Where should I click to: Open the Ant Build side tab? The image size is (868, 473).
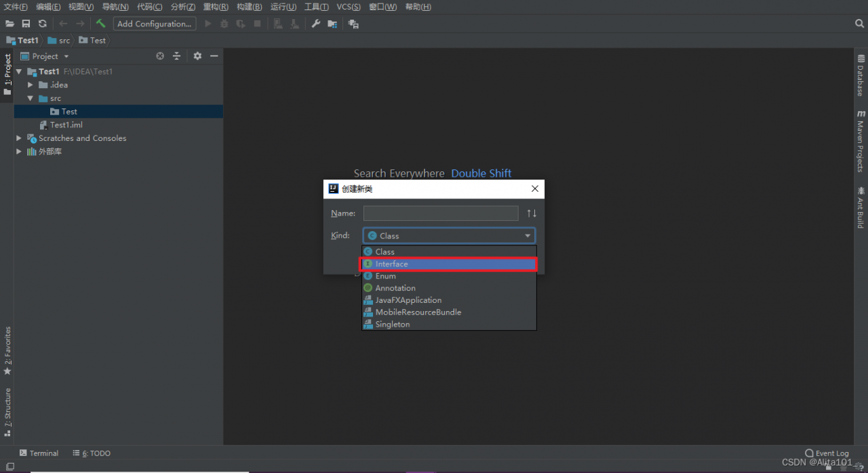click(x=861, y=207)
